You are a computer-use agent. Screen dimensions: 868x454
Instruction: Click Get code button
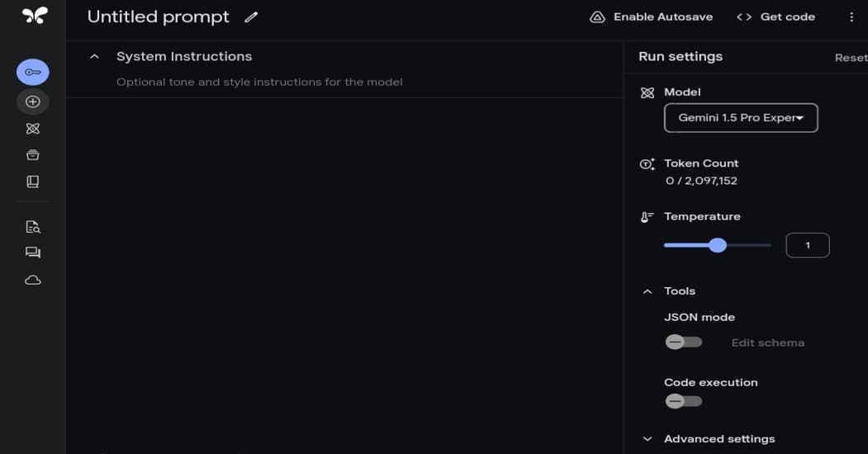click(776, 17)
